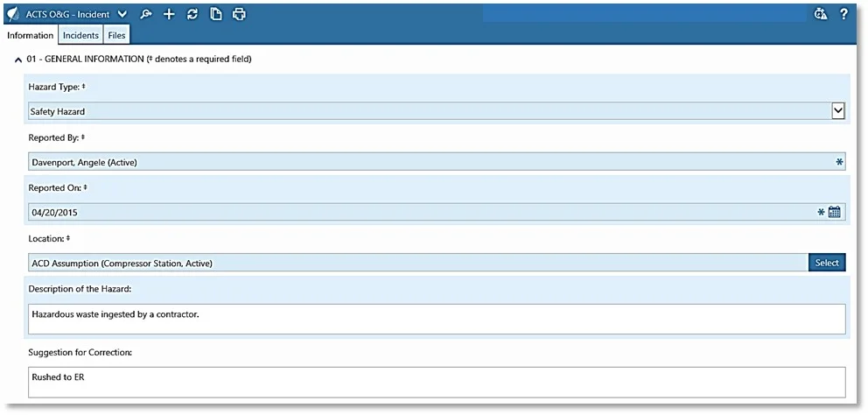Open help with the question mark icon
This screenshot has width=868, height=415.
tap(843, 14)
